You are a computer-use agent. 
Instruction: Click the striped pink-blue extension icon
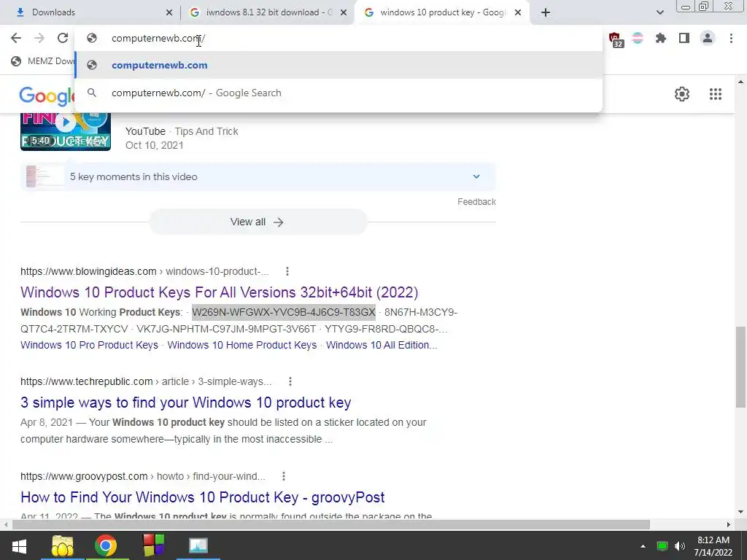click(638, 38)
